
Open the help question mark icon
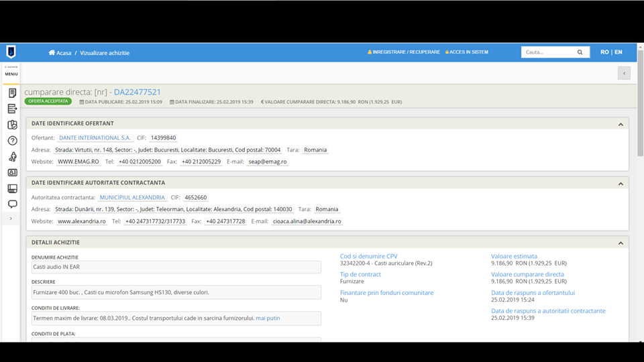click(12, 141)
